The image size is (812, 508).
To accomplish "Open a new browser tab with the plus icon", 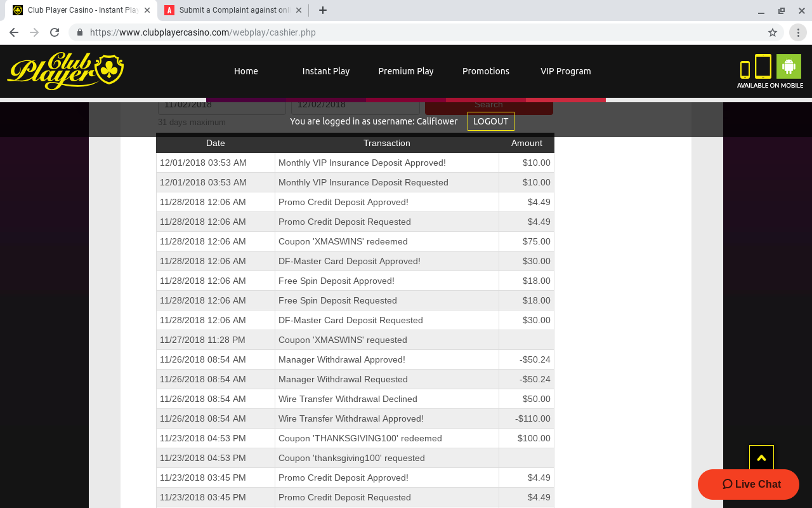I will pos(323,10).
